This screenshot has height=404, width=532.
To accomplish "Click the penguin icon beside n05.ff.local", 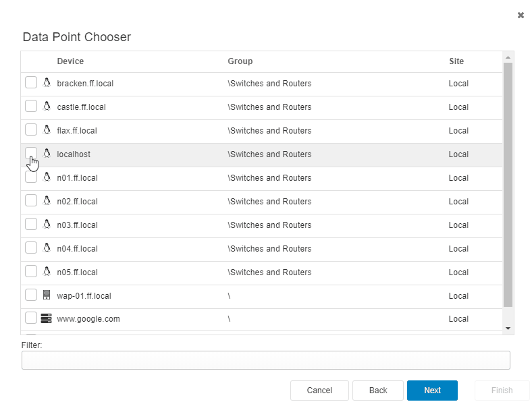I will (x=47, y=272).
